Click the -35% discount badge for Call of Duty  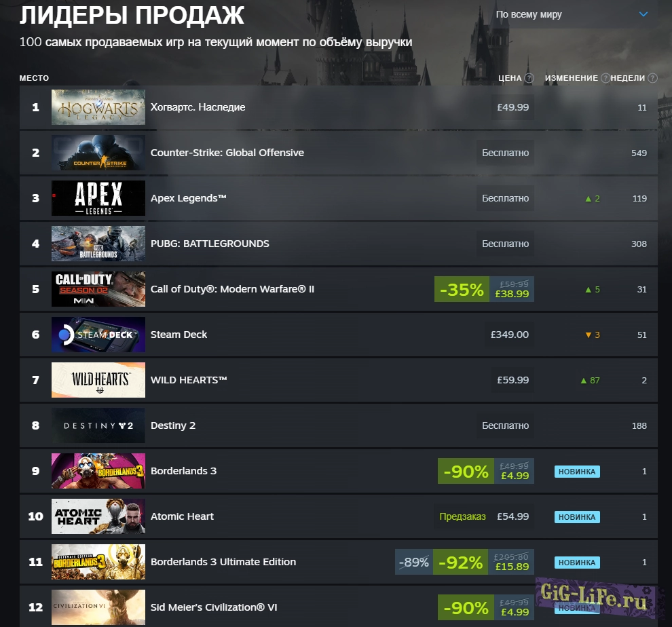tap(462, 289)
